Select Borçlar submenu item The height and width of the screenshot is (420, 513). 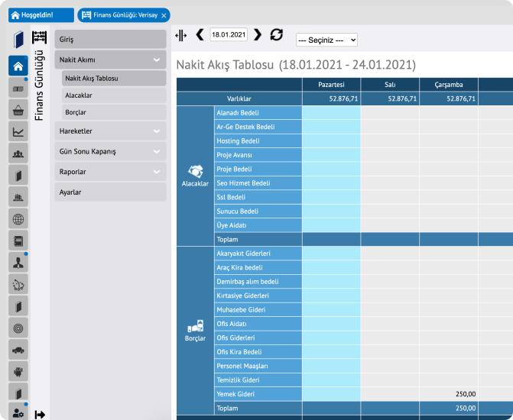(x=114, y=112)
